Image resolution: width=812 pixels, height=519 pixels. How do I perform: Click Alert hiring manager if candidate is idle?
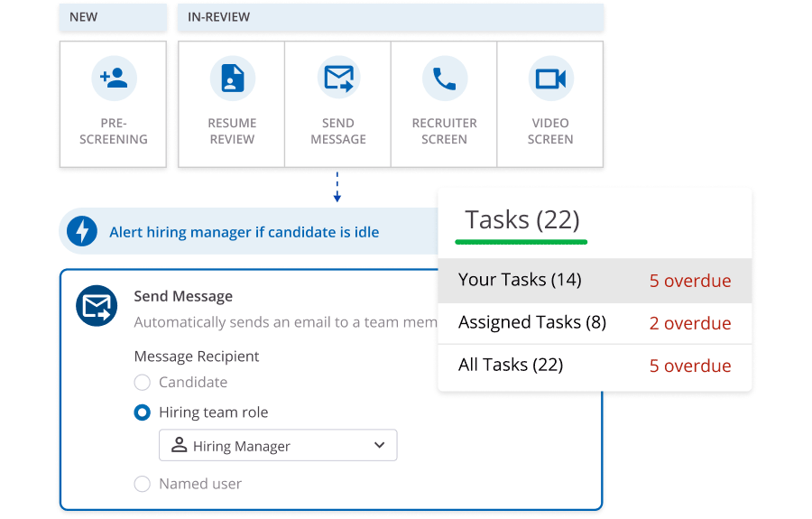click(244, 232)
